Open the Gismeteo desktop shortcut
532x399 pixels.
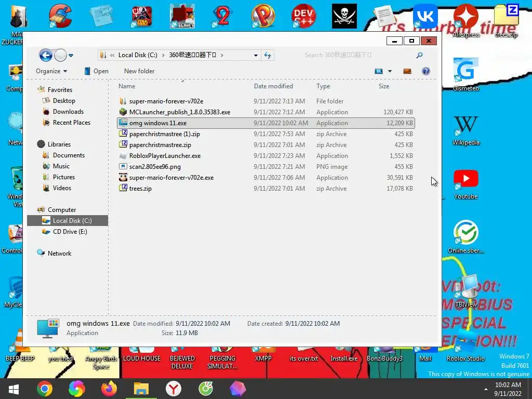click(x=466, y=75)
